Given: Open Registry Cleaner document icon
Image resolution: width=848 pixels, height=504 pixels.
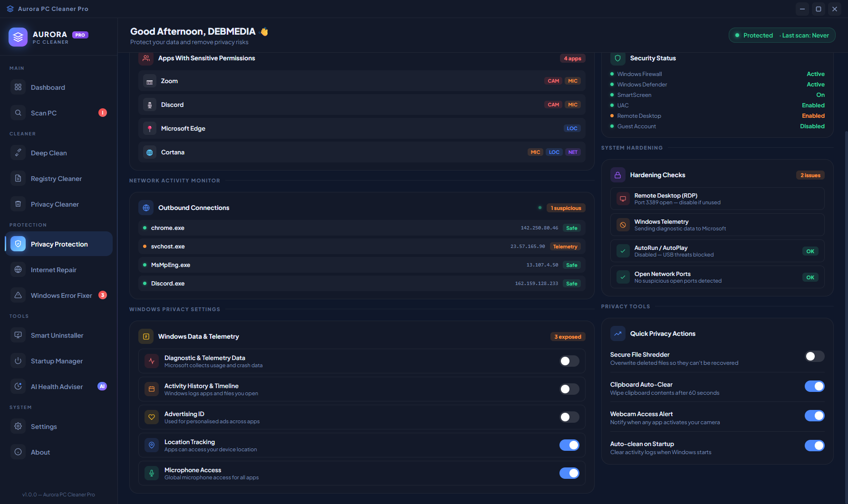Looking at the screenshot, I should coord(18,178).
